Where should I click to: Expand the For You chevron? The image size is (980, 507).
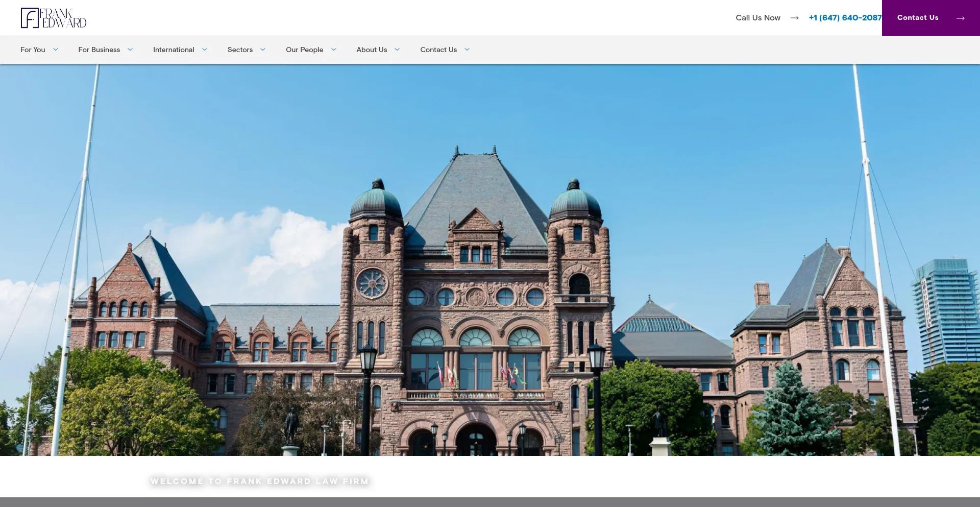pyautogui.click(x=56, y=50)
